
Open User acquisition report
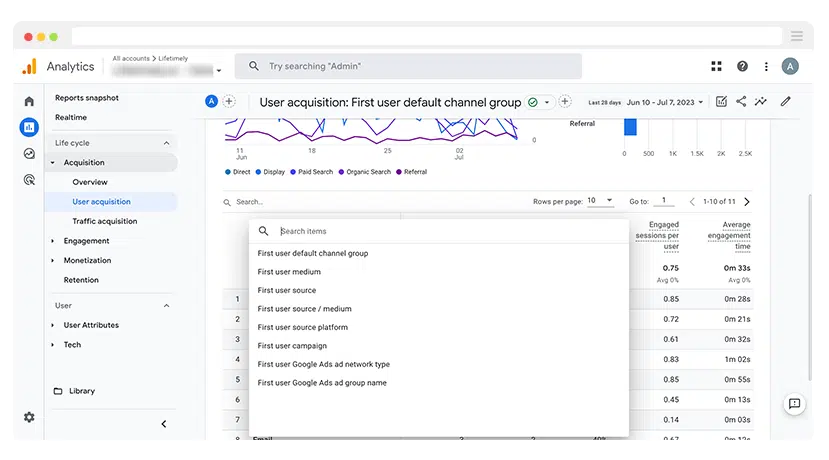coord(102,201)
